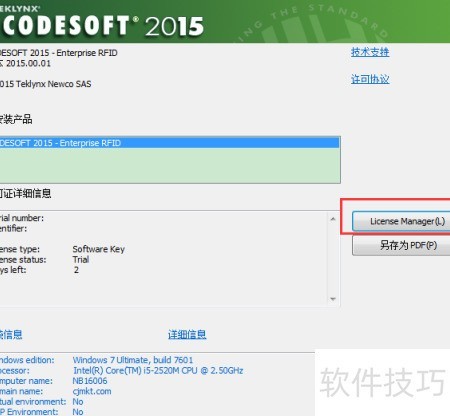Click the Intel Core i5-2520M processor text
The image size is (450, 416).
tap(158, 370)
